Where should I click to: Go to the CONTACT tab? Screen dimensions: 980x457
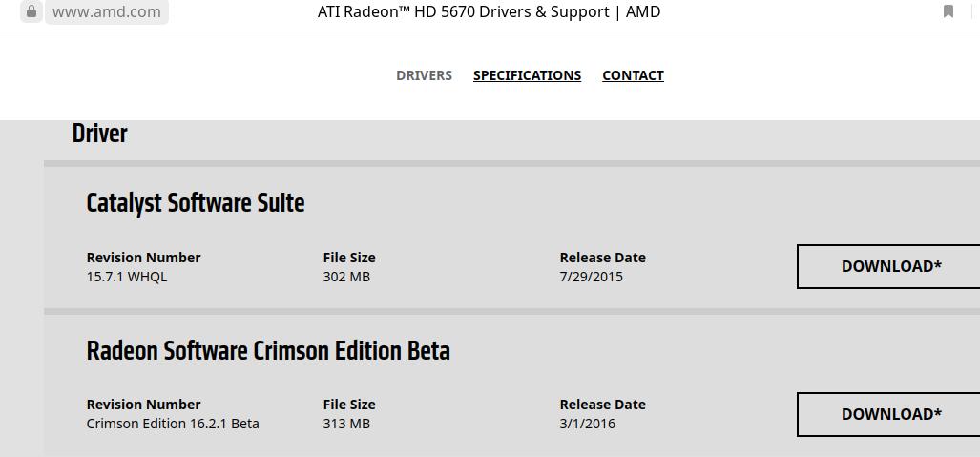pos(633,75)
